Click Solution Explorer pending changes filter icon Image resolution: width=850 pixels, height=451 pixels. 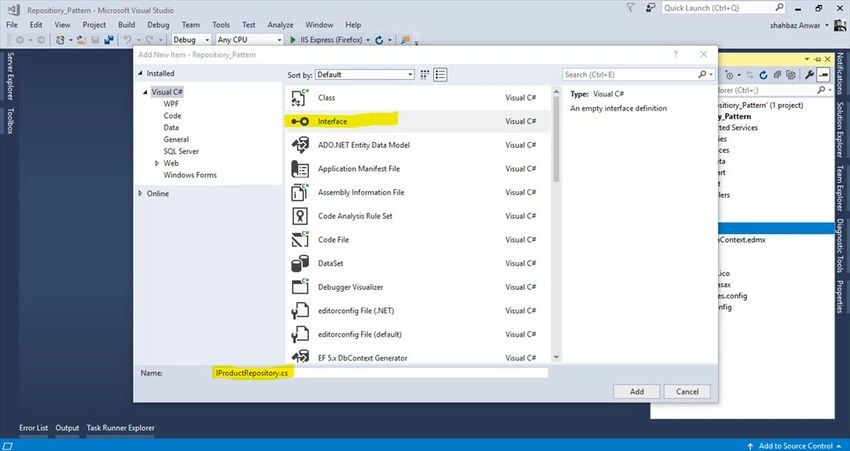(x=730, y=75)
